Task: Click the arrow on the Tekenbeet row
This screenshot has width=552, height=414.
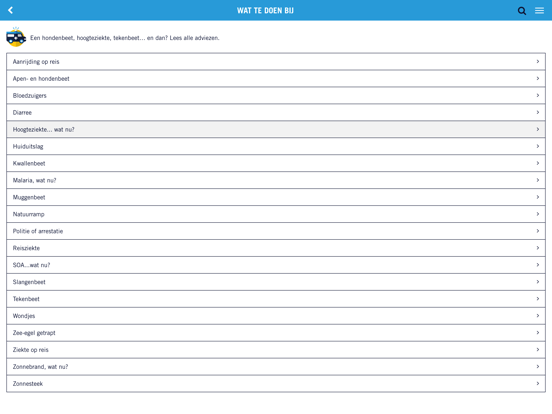Action: coord(538,299)
